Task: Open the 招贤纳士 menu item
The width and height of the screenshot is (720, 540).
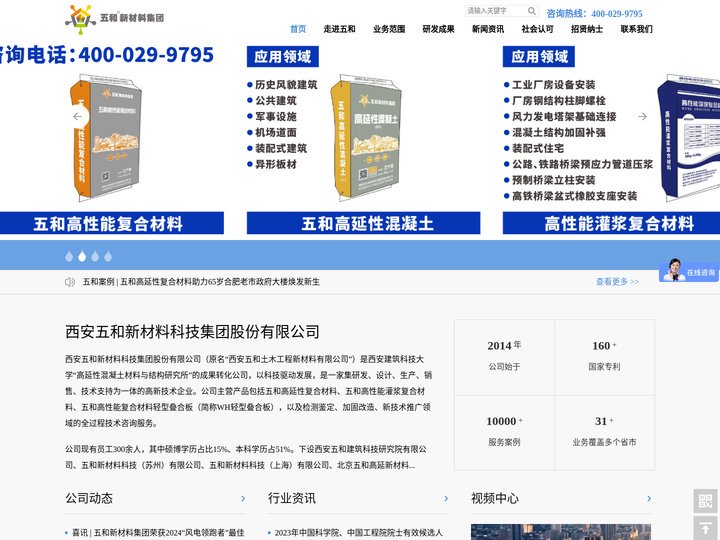Action: tap(587, 29)
